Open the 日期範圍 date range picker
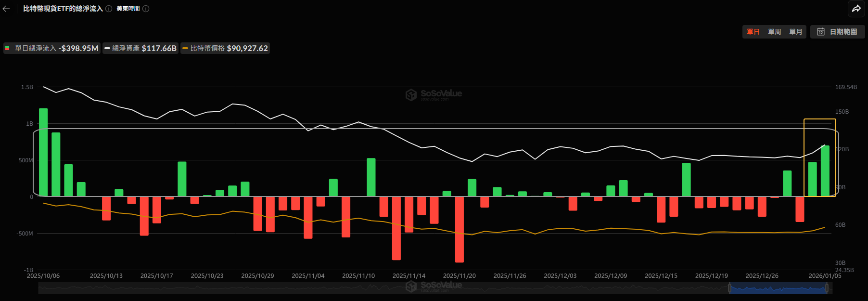This screenshot has height=301, width=868. [x=838, y=32]
